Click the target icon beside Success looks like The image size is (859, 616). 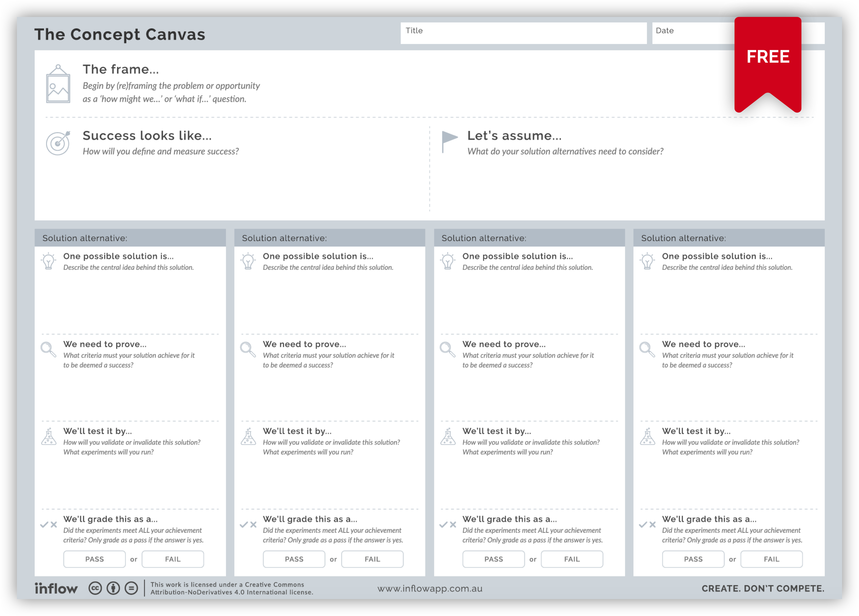coord(58,143)
